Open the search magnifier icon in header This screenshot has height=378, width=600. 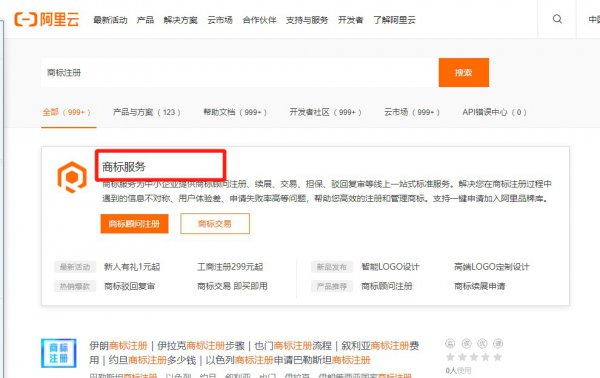pos(557,19)
